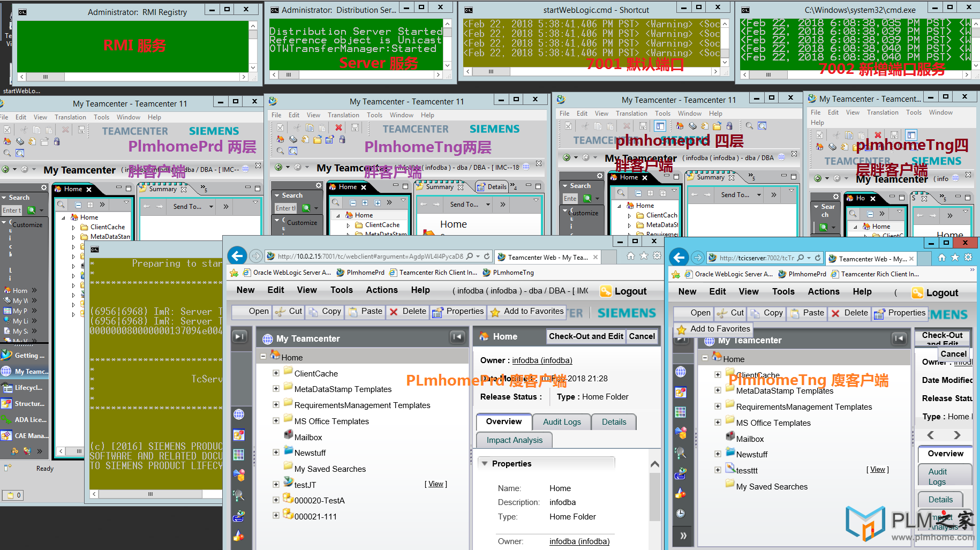Open Structure Manager in leftmost Teamcenter navigation

click(x=25, y=403)
